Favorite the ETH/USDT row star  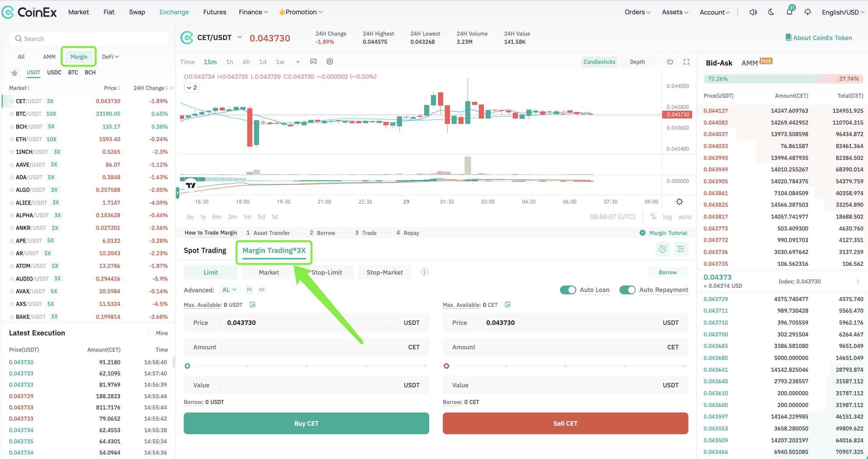click(12, 139)
